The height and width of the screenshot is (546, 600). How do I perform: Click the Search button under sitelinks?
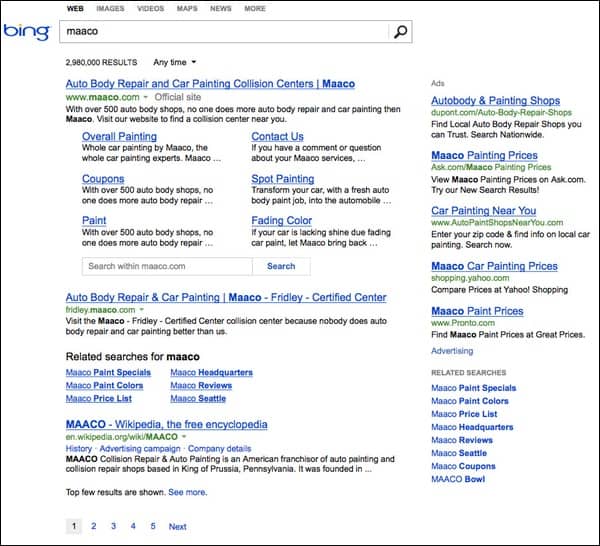(x=281, y=266)
